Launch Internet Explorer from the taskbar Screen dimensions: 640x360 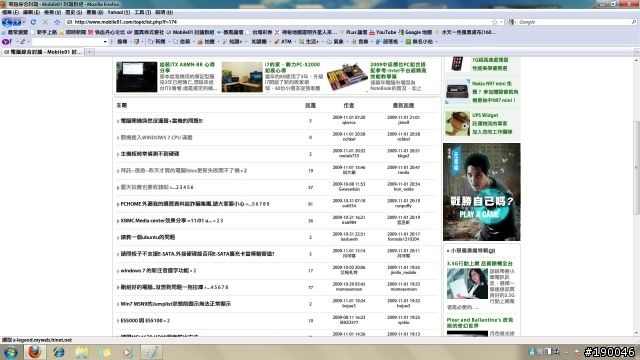(59, 352)
